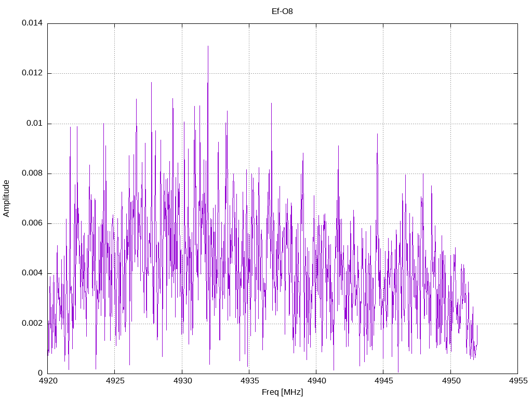Click the plot title Ef-O8
The image size is (532, 399).
point(282,11)
